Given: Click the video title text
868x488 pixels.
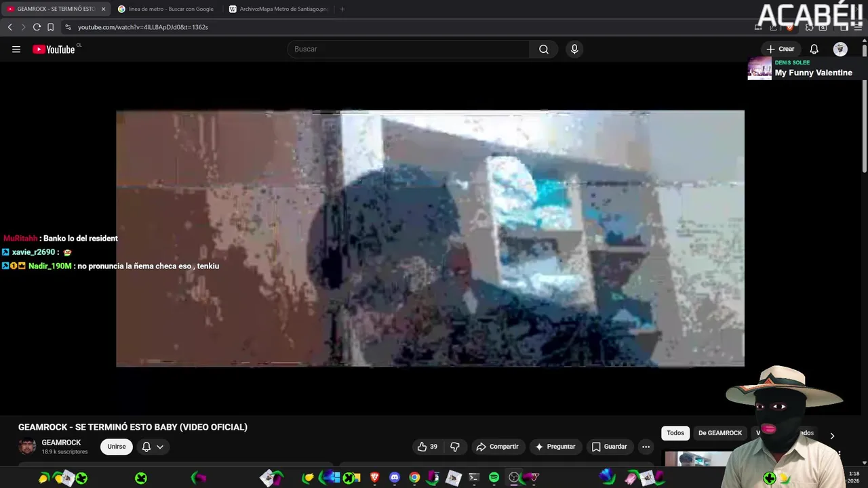Looking at the screenshot, I should [x=133, y=427].
